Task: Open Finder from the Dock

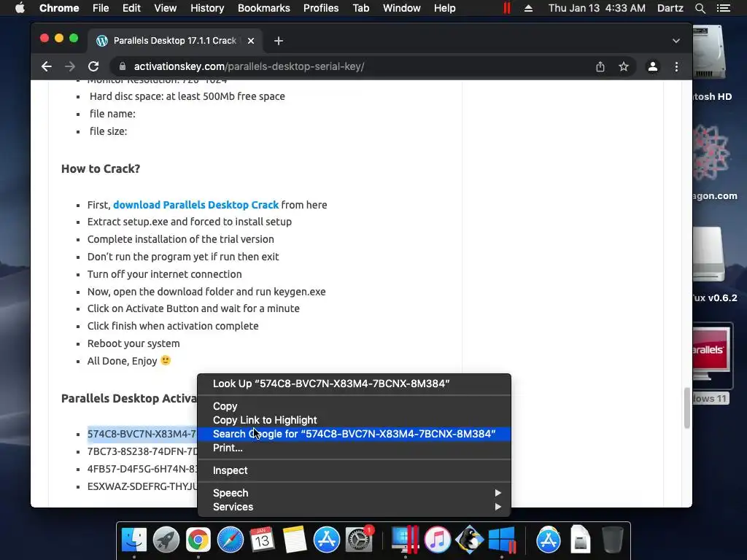Action: (134, 540)
